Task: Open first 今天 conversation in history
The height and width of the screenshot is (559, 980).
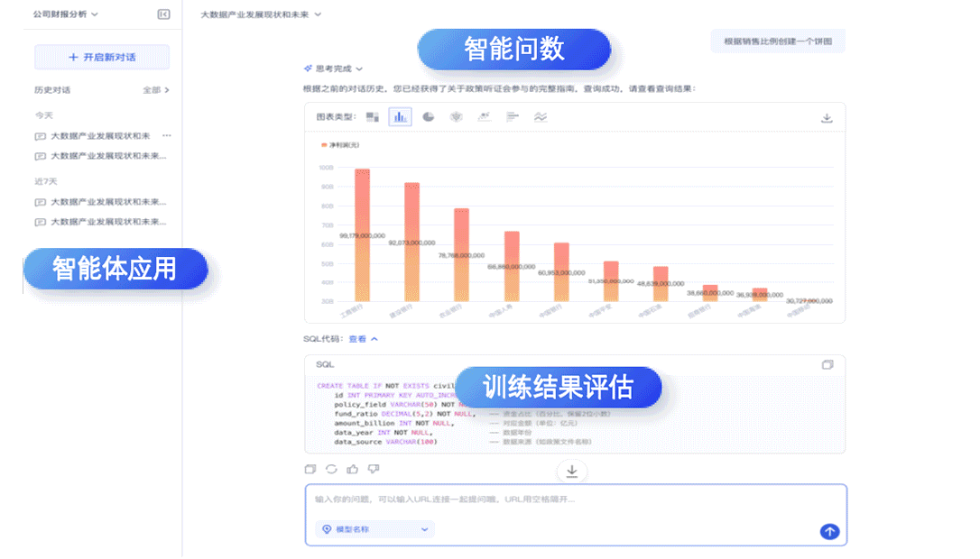Action: [98, 136]
